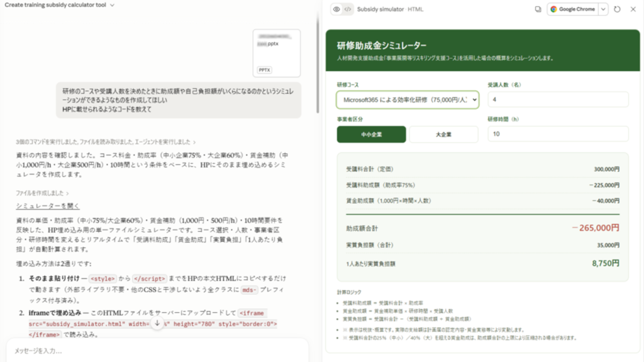The image size is (644, 362).
Task: Click the 研修時間 hours field
Action: click(x=558, y=134)
